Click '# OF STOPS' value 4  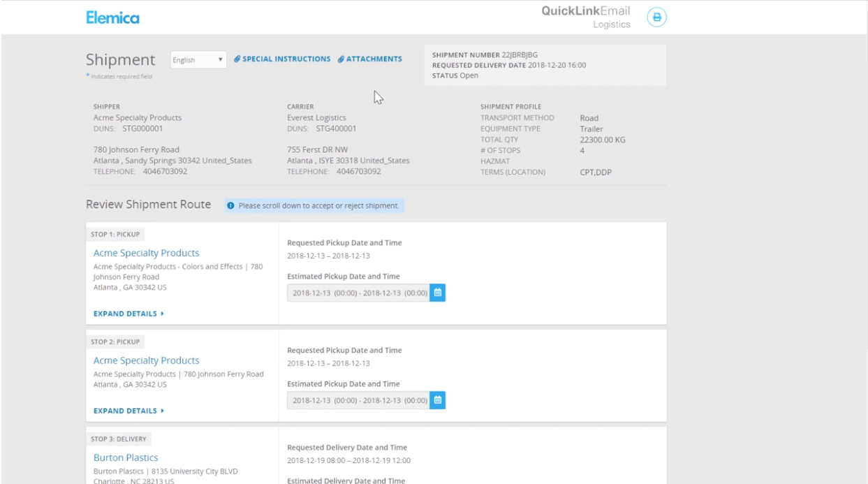[x=582, y=150]
